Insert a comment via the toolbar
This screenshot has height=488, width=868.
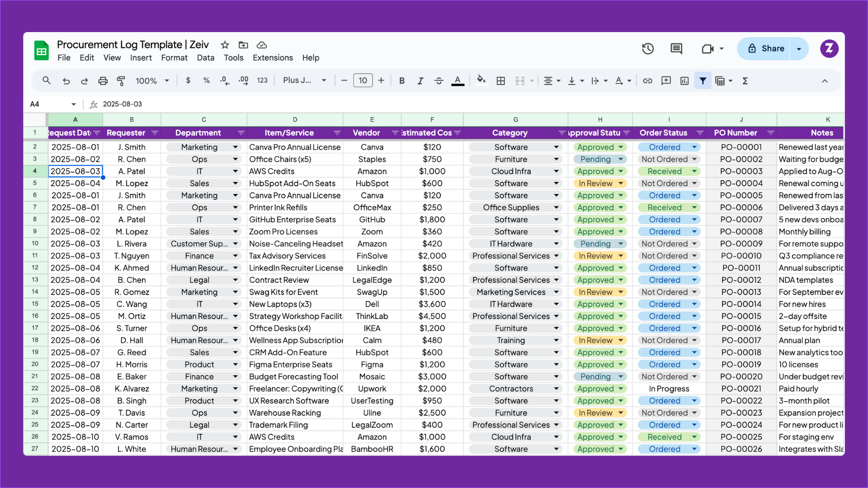coord(665,80)
